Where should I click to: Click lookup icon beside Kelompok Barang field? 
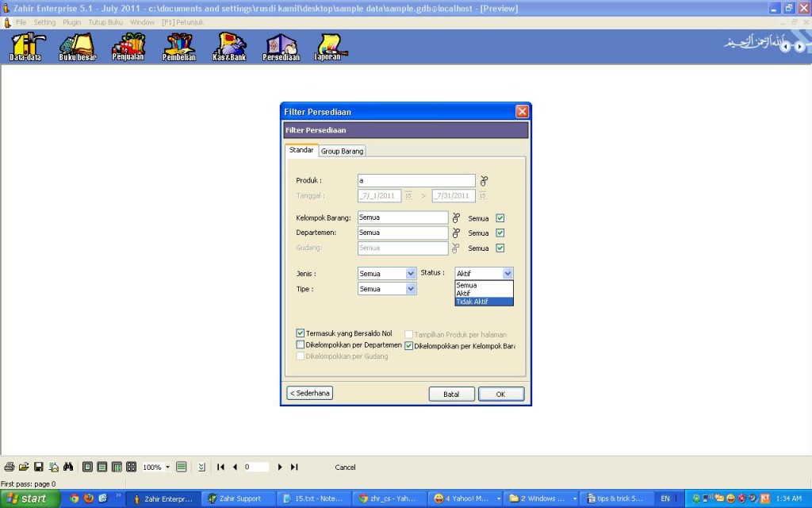click(x=456, y=217)
